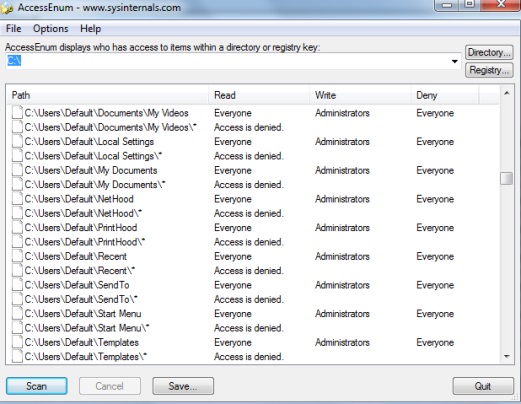Select path C:\Users\Default\PrintHood\*
521x404 pixels.
[85, 242]
